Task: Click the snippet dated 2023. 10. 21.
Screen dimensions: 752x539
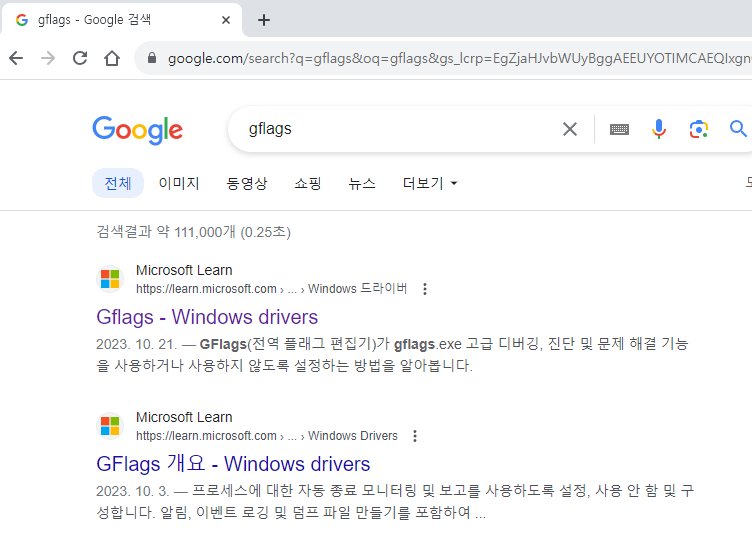Action: pyautogui.click(x=392, y=355)
